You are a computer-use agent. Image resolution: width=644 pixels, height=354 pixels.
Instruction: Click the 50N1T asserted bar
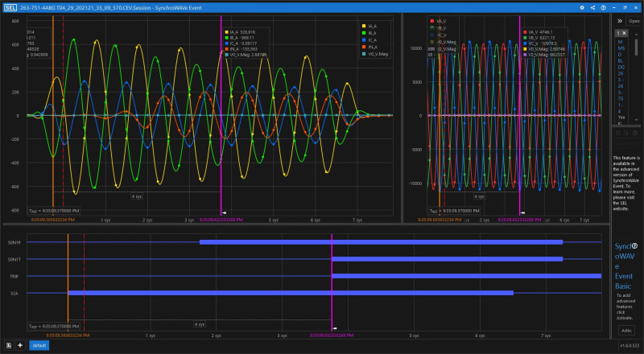pyautogui.click(x=447, y=259)
